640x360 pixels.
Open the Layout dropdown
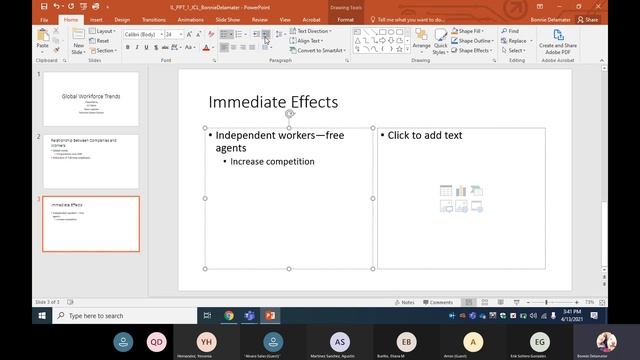[102, 31]
